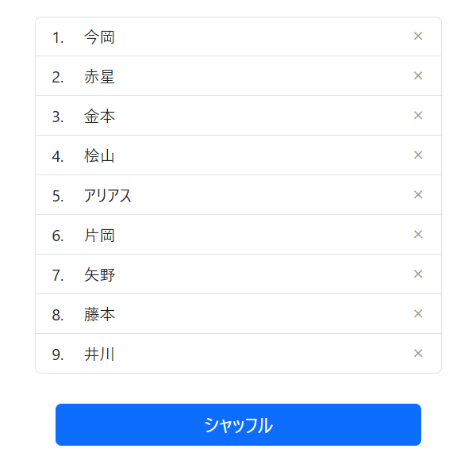Select list item number 6 片岡
476x460 pixels.
99,236
